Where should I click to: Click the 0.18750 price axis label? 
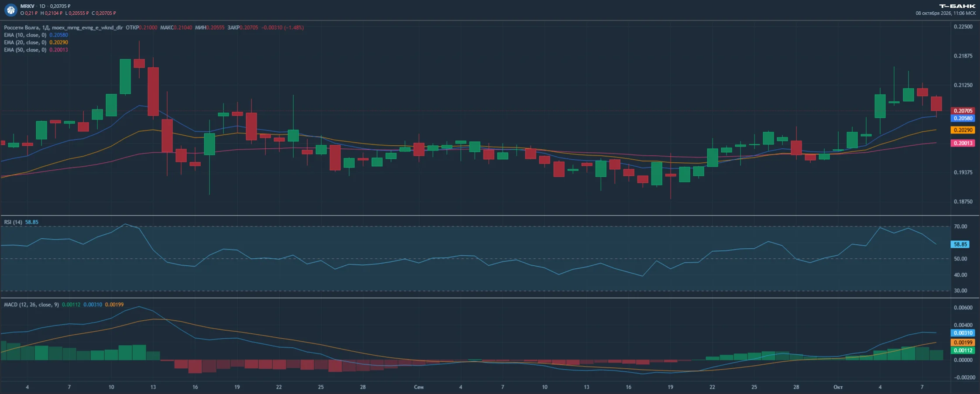coord(963,202)
